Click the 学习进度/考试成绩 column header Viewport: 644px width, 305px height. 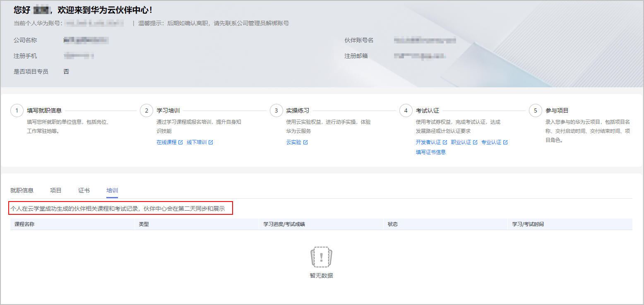321,224
